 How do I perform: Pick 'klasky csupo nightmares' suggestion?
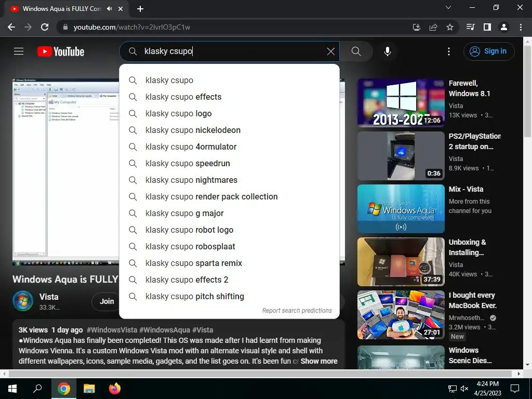pyautogui.click(x=229, y=180)
